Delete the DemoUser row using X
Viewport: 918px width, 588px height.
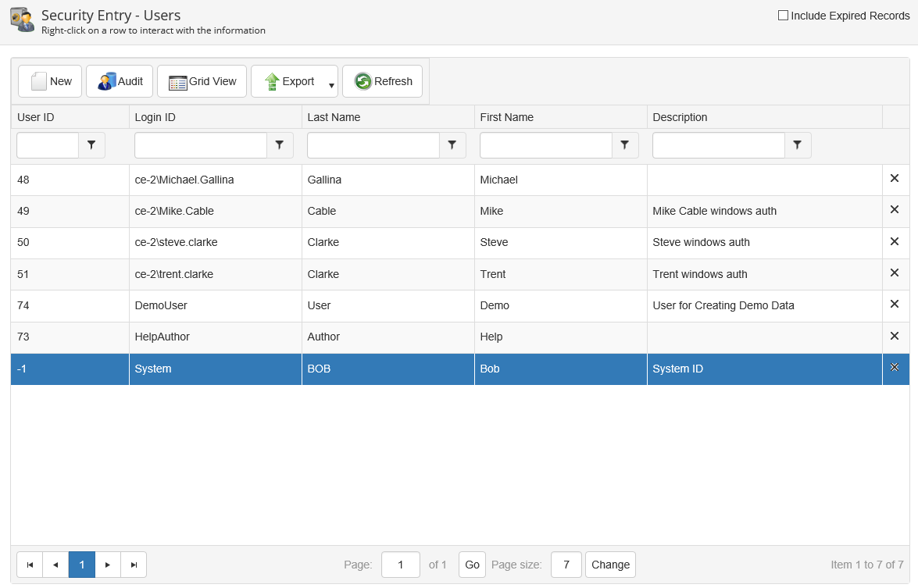point(895,305)
